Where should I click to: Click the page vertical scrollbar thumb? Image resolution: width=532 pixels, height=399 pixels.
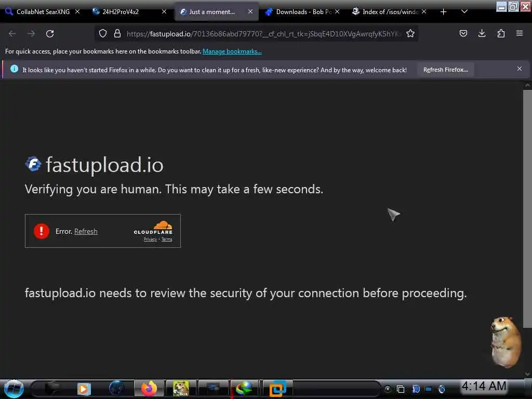tap(527, 209)
